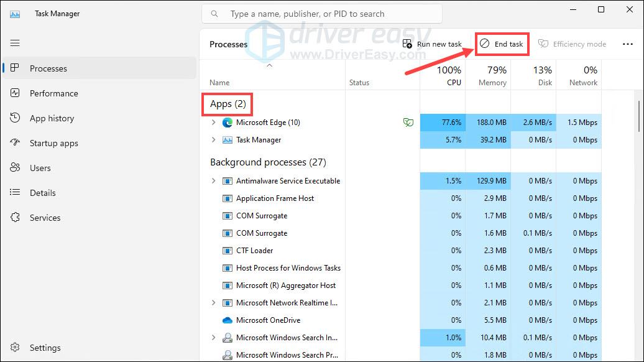644x362 pixels.
Task: Open the three-dot more options menu
Action: pos(627,44)
